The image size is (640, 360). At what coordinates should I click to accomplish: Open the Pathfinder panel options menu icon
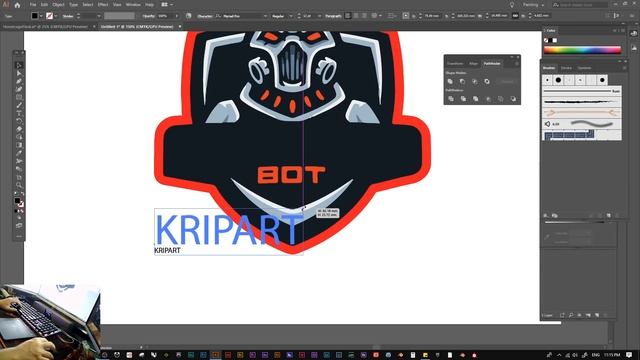coord(517,64)
